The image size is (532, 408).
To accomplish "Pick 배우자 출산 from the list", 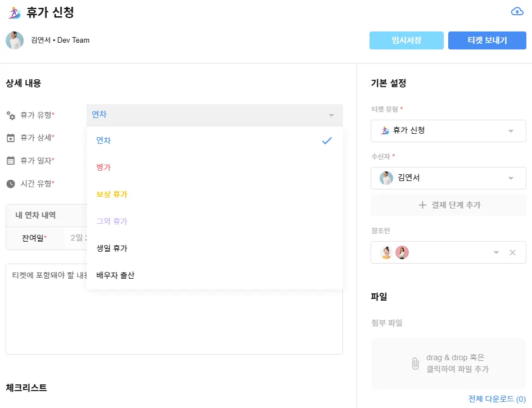I will coord(115,275).
